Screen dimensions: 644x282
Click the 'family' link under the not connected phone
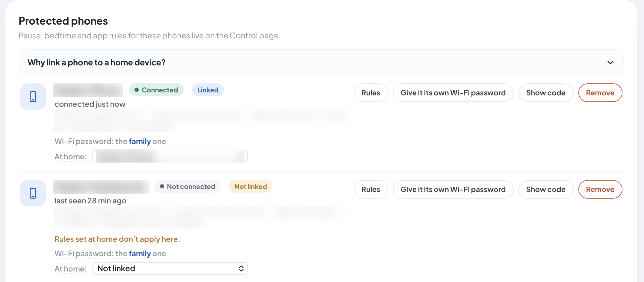pyautogui.click(x=140, y=253)
